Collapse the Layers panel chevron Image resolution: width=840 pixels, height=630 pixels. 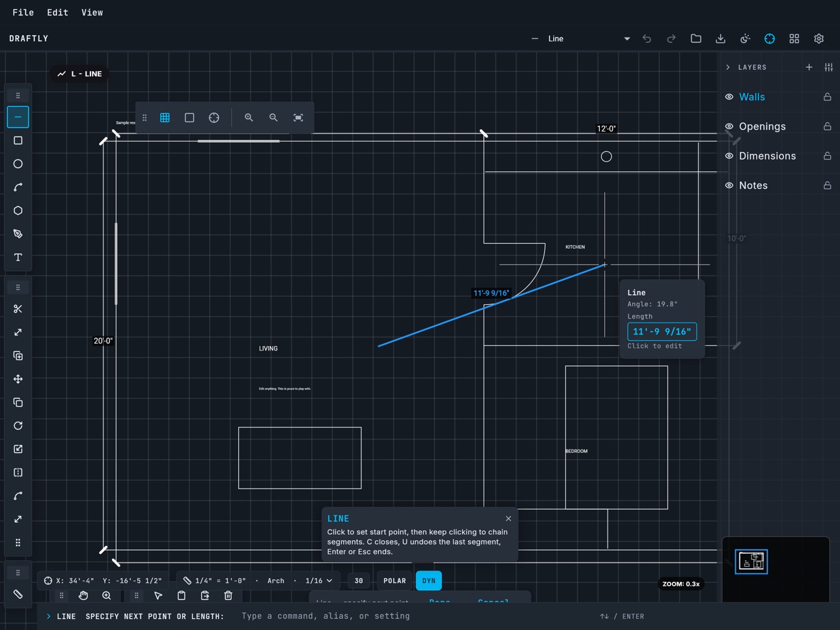tap(728, 67)
